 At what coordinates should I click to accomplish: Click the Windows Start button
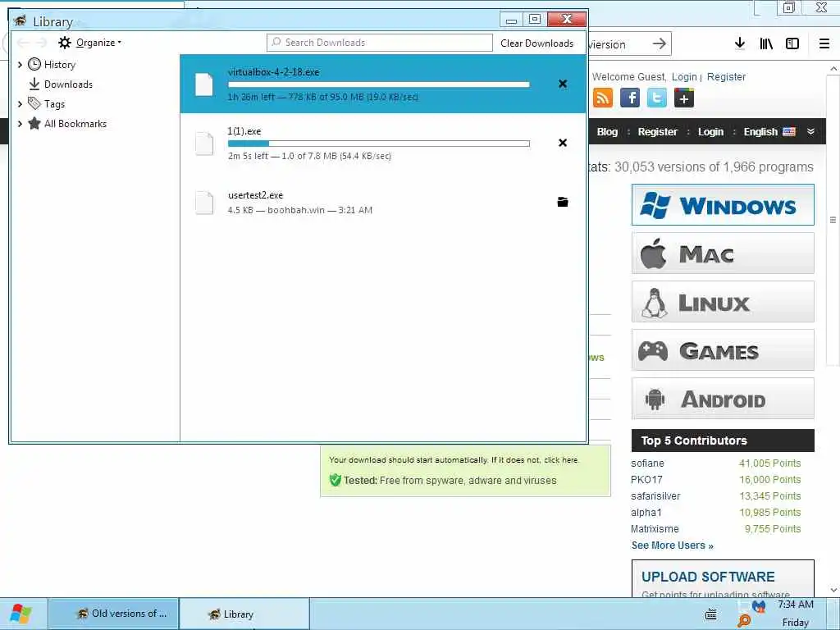click(21, 614)
